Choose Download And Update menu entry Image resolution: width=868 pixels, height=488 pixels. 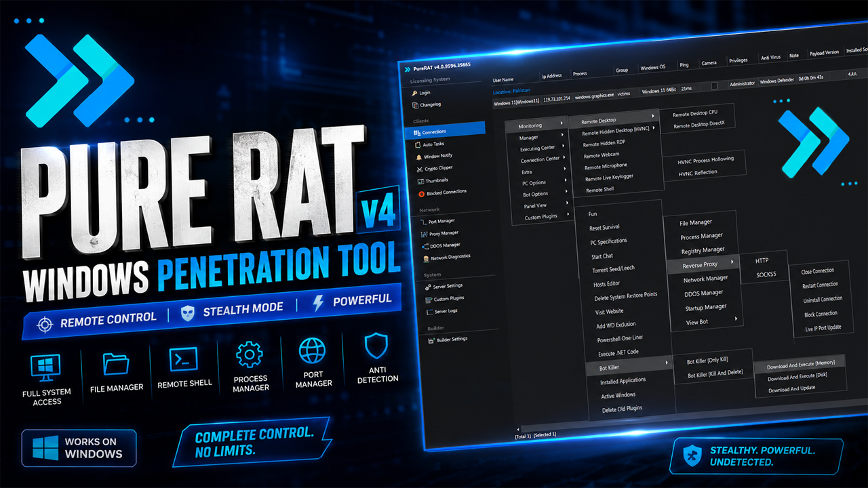point(791,389)
